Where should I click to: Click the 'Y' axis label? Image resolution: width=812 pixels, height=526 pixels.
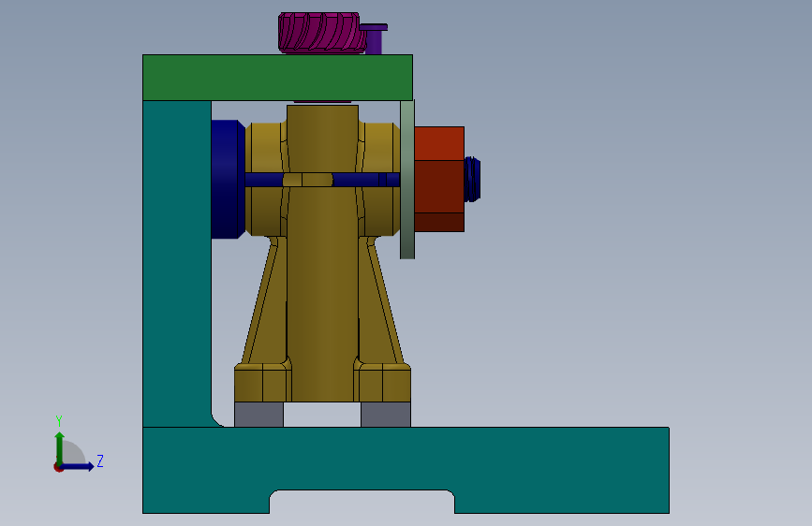tap(59, 420)
